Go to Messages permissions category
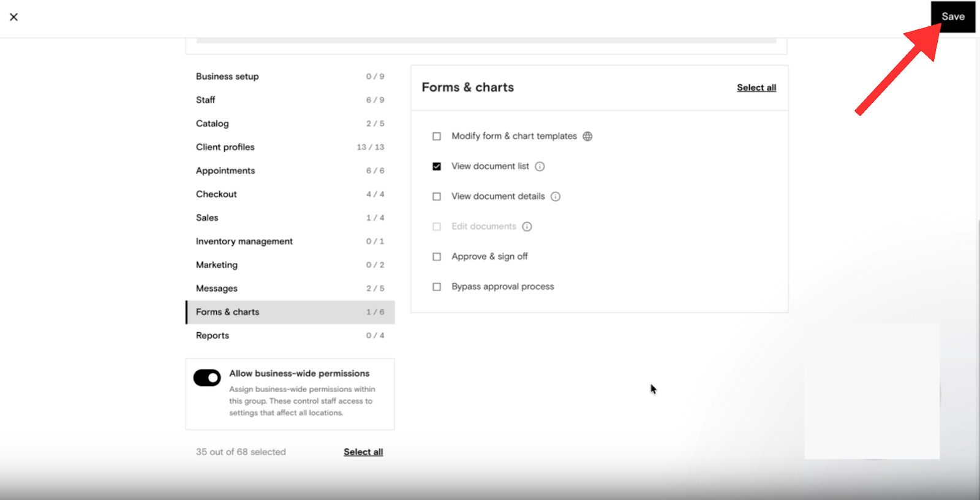This screenshot has height=500, width=980. (x=290, y=289)
